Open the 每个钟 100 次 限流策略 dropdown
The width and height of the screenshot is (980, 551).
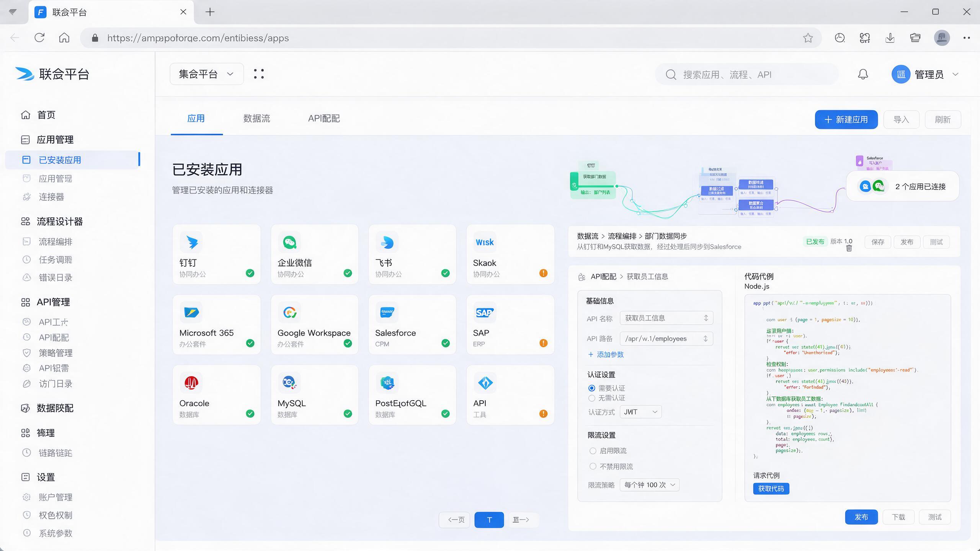(650, 485)
